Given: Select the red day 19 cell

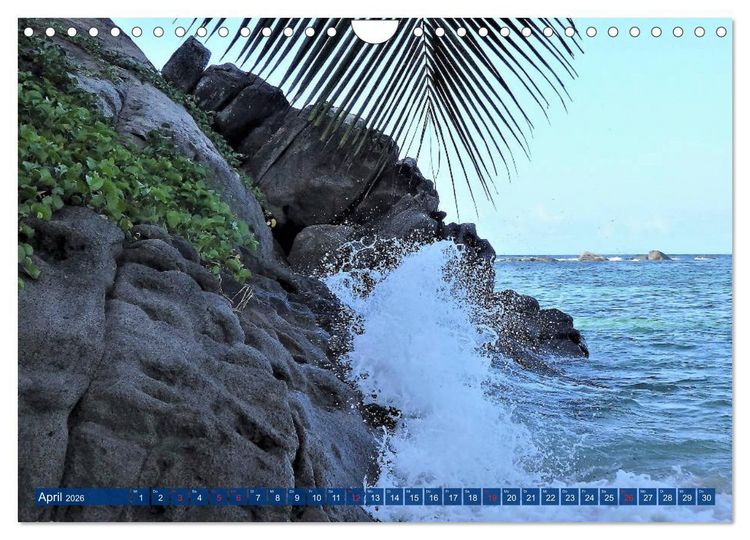Looking at the screenshot, I should (492, 497).
